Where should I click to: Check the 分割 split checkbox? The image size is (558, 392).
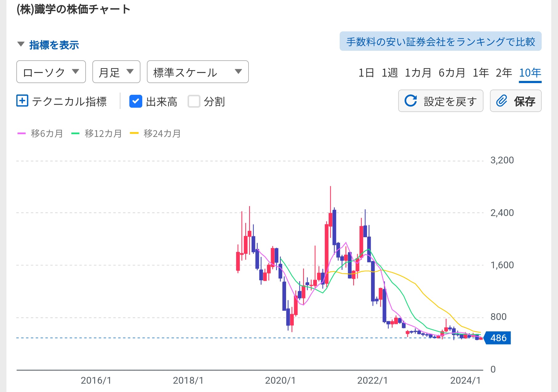pyautogui.click(x=194, y=101)
